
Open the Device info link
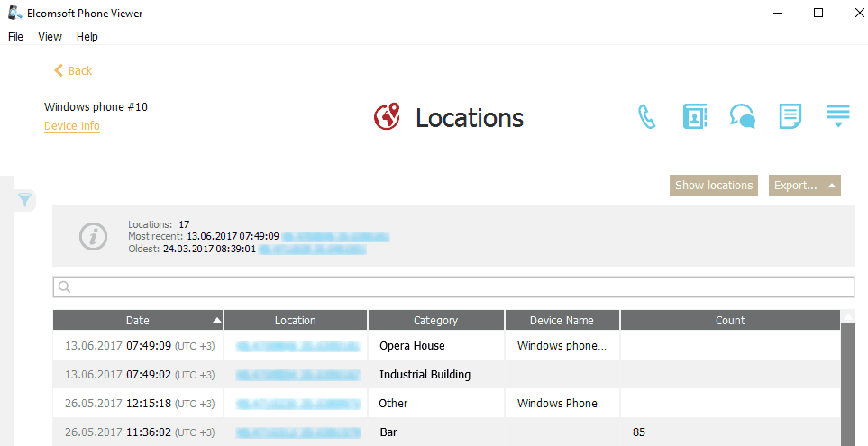coord(72,126)
